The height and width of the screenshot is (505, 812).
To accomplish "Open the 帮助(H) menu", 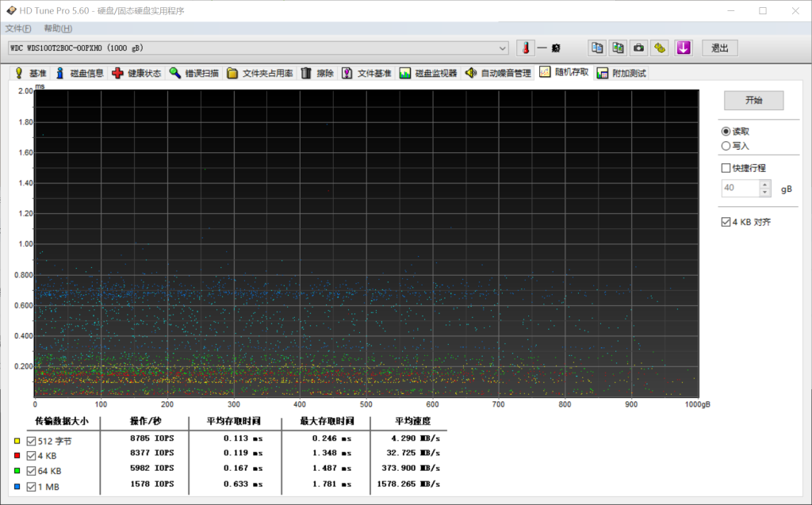I will (x=58, y=29).
